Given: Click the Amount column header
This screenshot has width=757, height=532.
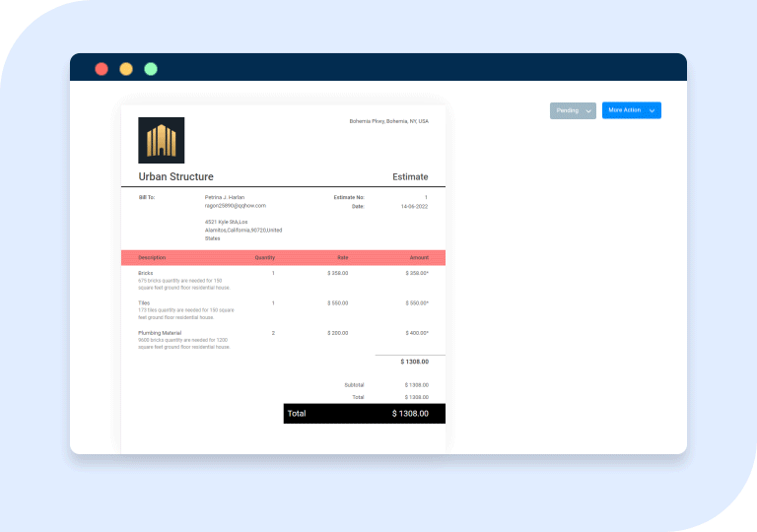Looking at the screenshot, I should 419,257.
